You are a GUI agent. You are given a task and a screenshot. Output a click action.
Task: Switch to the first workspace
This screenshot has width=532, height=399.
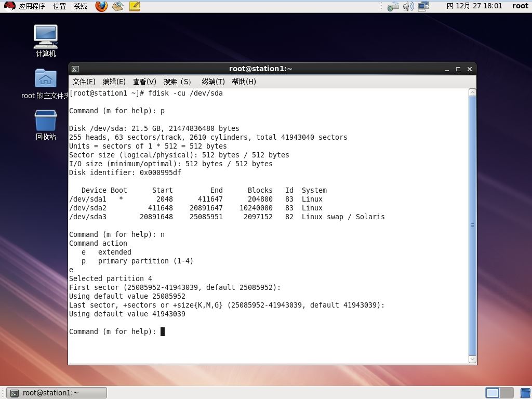pos(493,393)
